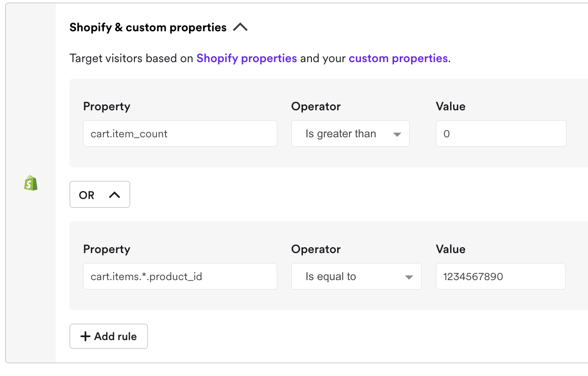The height and width of the screenshot is (376, 588).
Task: Click the arrow on 'Is greater than' dropdown
Action: 397,134
